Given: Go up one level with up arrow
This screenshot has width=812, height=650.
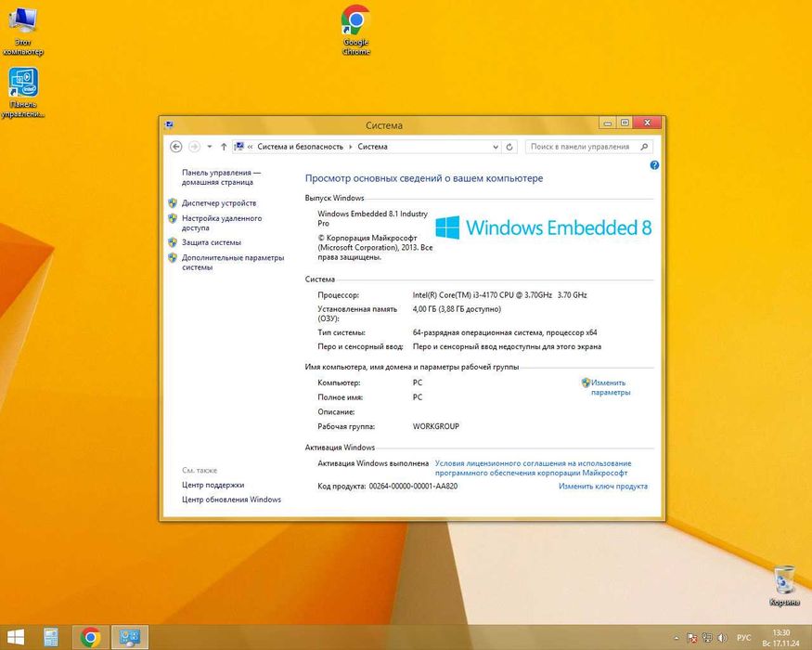Looking at the screenshot, I should coord(224,147).
